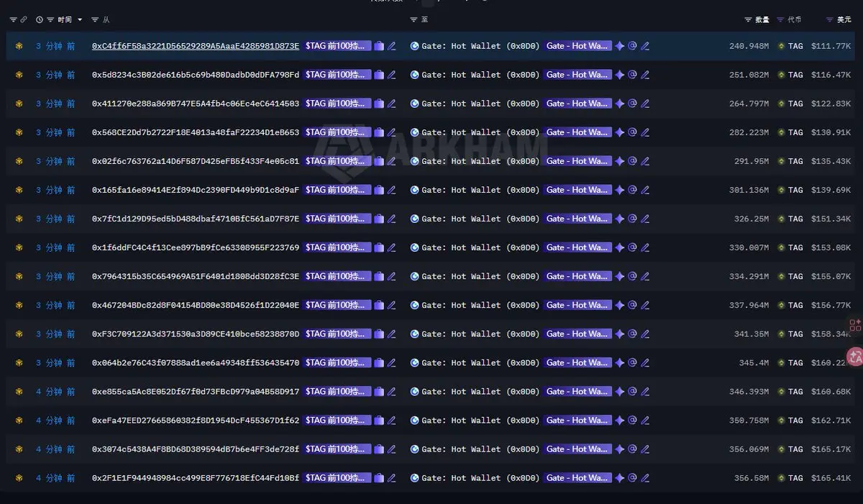Open the $TAG 前100持 tag in the 0xC4ff6F58 row
The image size is (863, 504).
[x=337, y=46]
